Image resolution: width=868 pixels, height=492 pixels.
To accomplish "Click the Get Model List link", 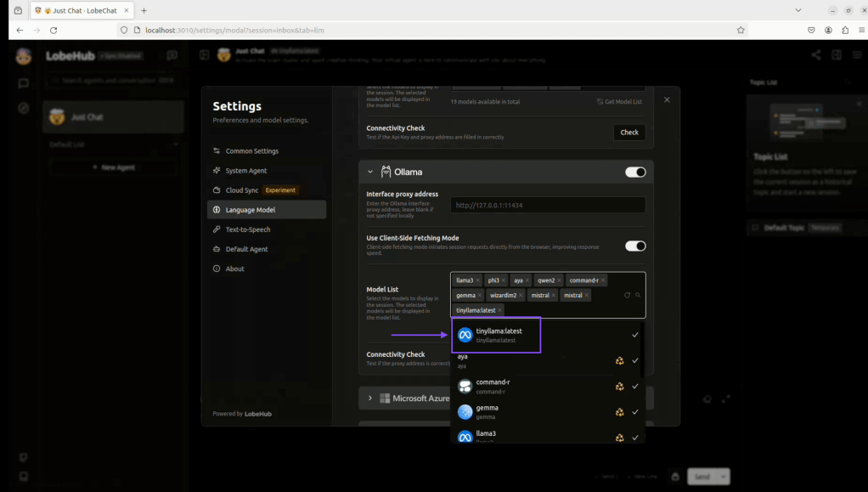I will click(x=619, y=101).
